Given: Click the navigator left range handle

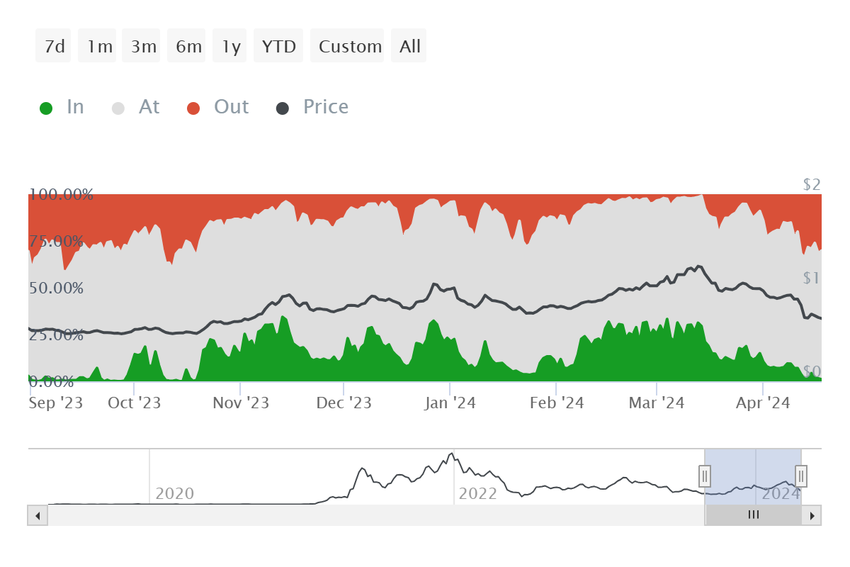Looking at the screenshot, I should pos(705,476).
